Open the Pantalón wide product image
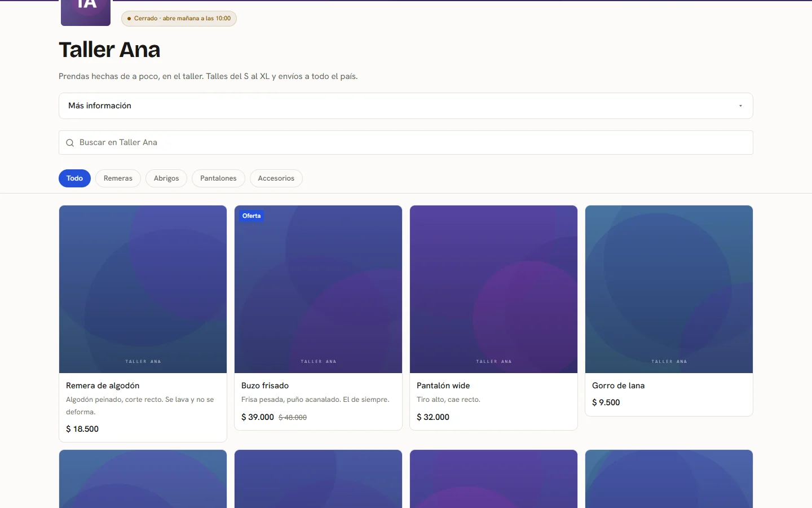812x508 pixels. pos(493,289)
